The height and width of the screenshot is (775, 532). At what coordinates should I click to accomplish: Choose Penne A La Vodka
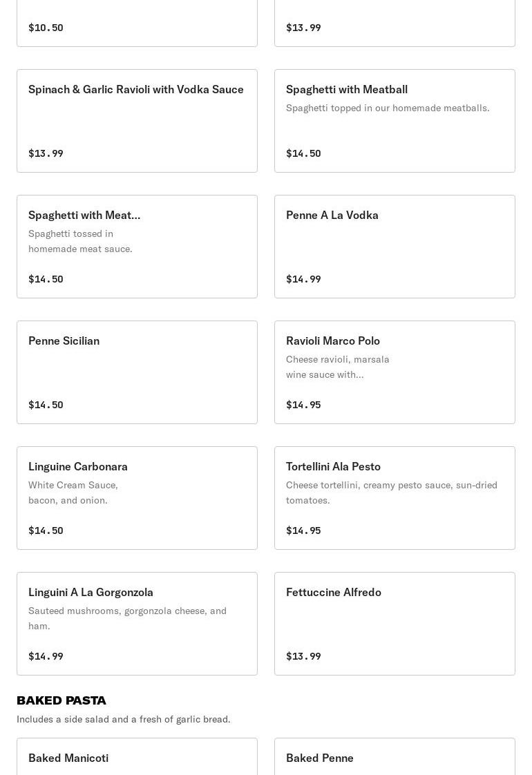tap(395, 247)
